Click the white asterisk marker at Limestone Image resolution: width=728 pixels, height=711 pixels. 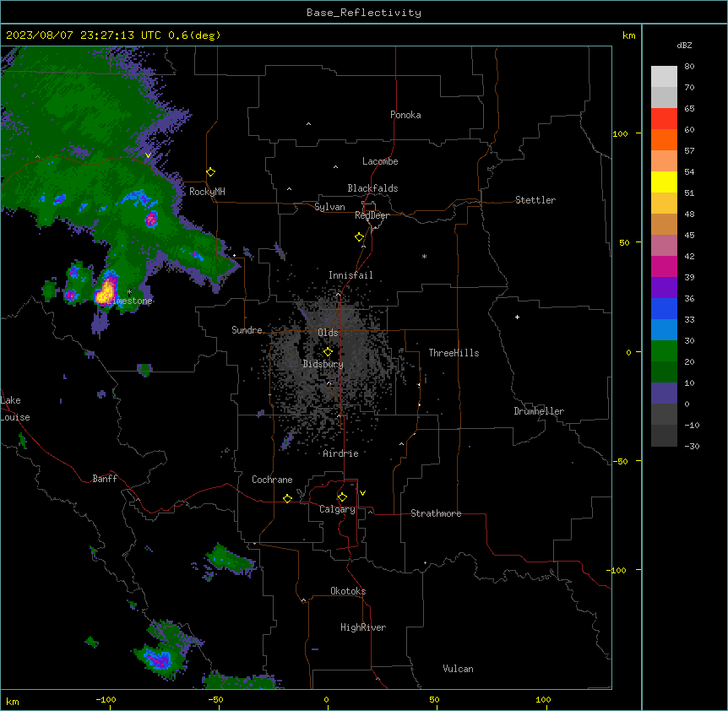[129, 292]
